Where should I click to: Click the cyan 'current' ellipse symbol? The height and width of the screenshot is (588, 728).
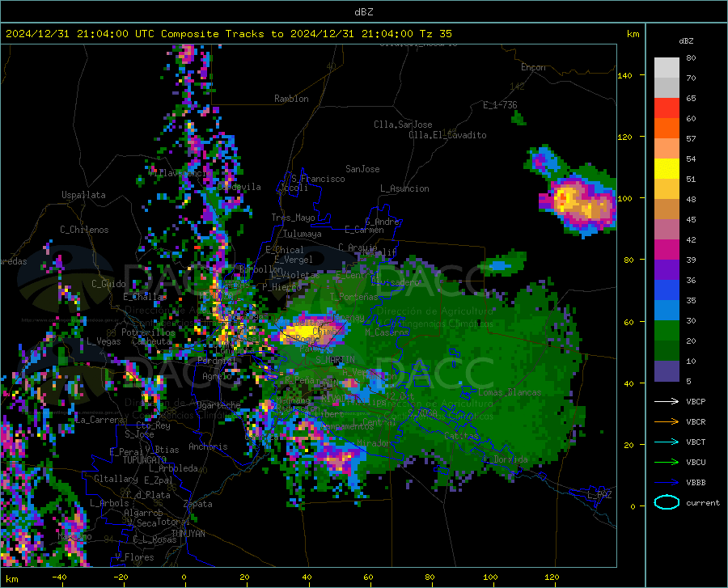[x=667, y=502]
